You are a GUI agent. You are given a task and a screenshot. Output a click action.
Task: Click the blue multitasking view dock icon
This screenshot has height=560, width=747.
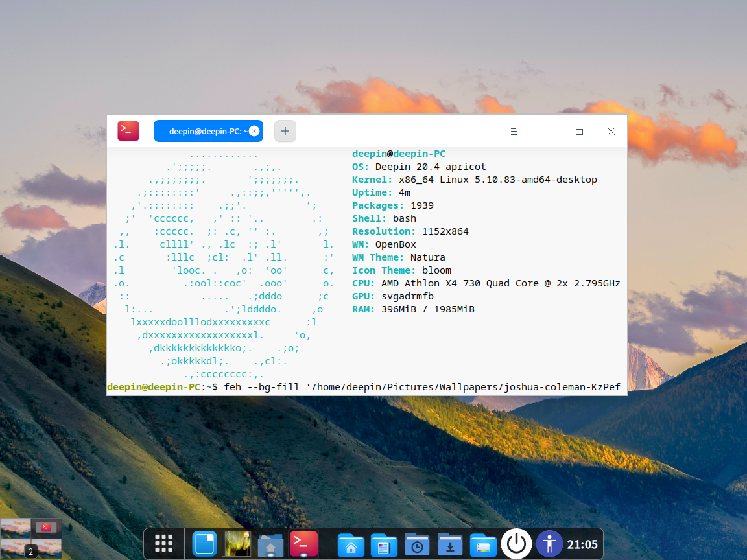205,544
